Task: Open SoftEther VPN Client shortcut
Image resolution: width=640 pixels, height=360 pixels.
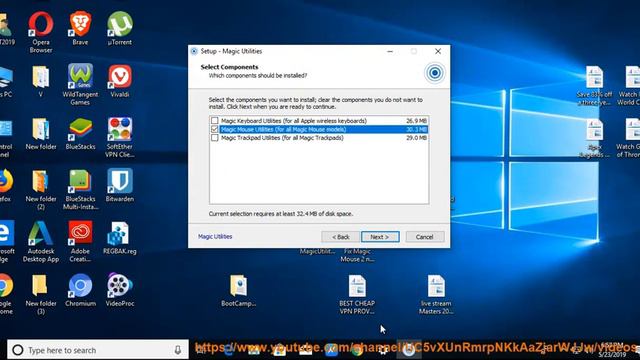Action: coord(120,137)
